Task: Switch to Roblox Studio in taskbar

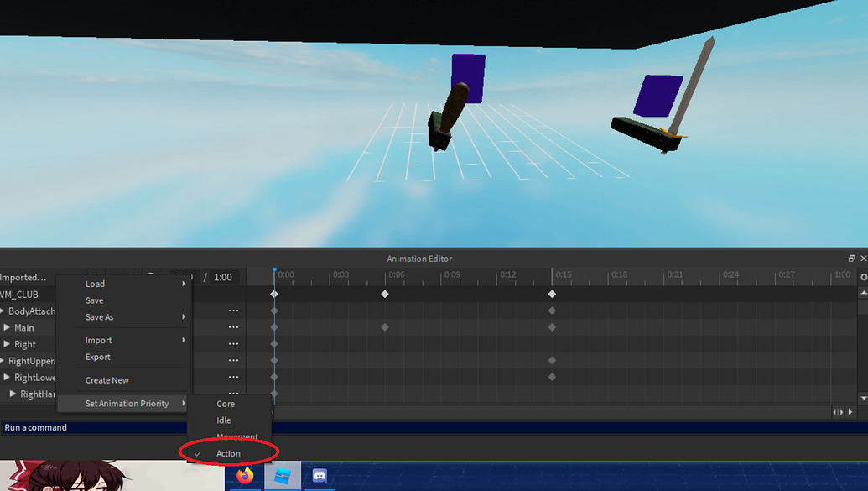Action: tap(283, 476)
